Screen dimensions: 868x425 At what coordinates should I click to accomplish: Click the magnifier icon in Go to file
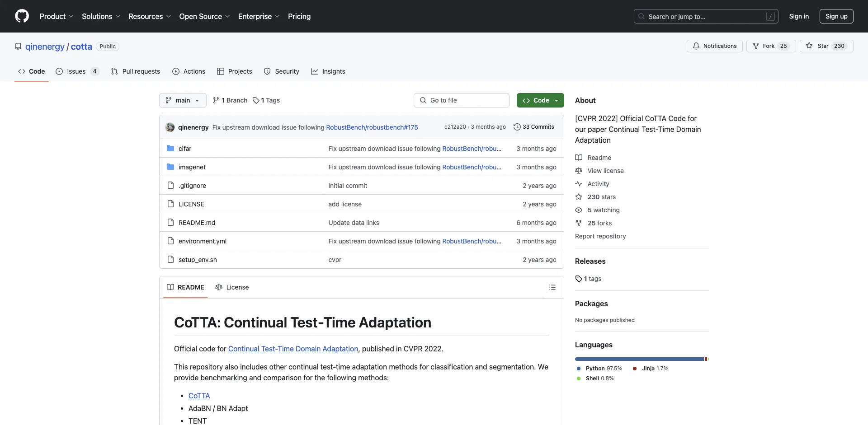(x=423, y=100)
